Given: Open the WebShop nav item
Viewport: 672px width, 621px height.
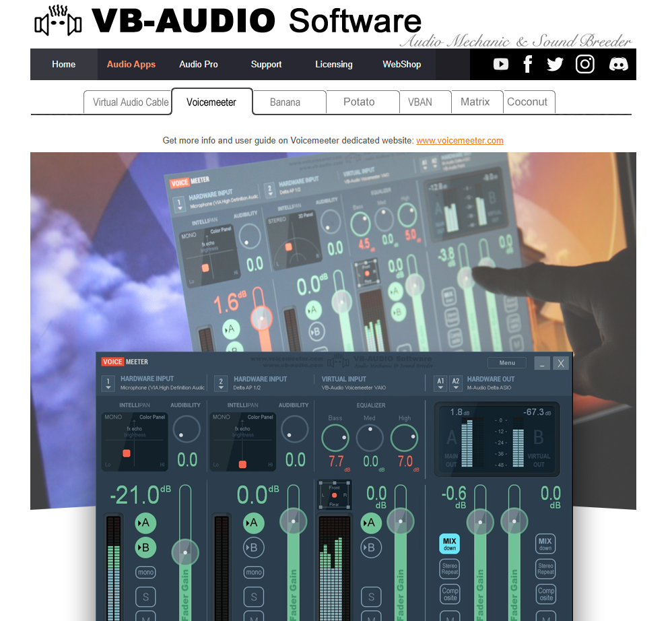Looking at the screenshot, I should (401, 64).
